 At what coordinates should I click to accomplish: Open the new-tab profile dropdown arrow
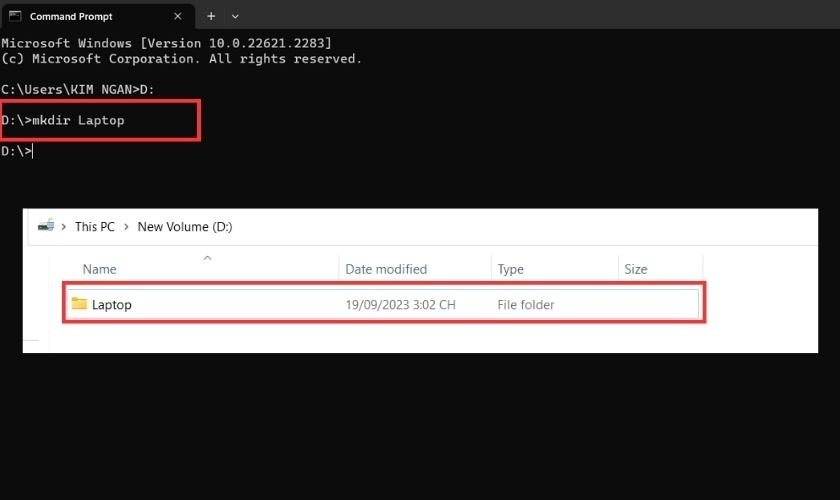pyautogui.click(x=236, y=17)
